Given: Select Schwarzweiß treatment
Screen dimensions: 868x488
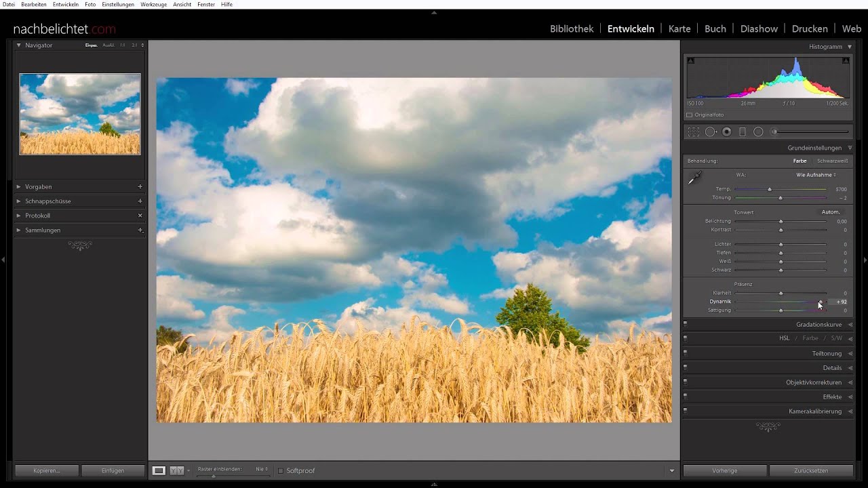Looking at the screenshot, I should point(832,161).
